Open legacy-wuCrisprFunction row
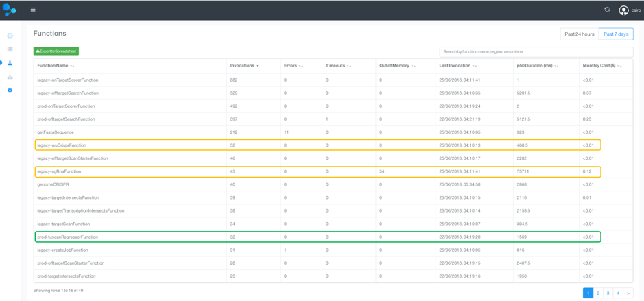644x301 pixels. point(333,145)
